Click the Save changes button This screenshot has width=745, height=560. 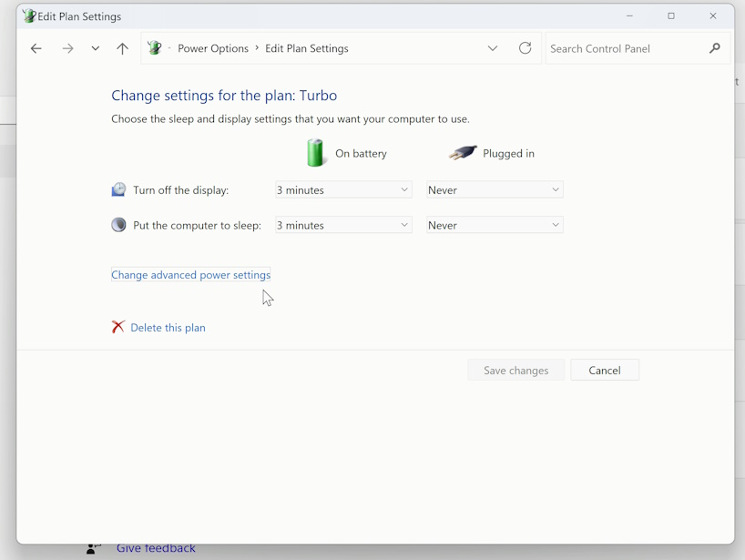click(x=515, y=370)
